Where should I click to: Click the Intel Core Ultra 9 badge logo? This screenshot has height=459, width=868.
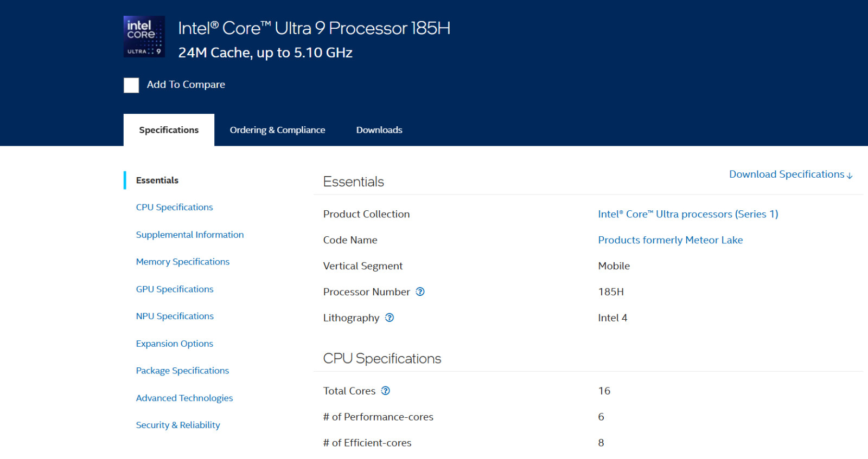click(x=144, y=36)
